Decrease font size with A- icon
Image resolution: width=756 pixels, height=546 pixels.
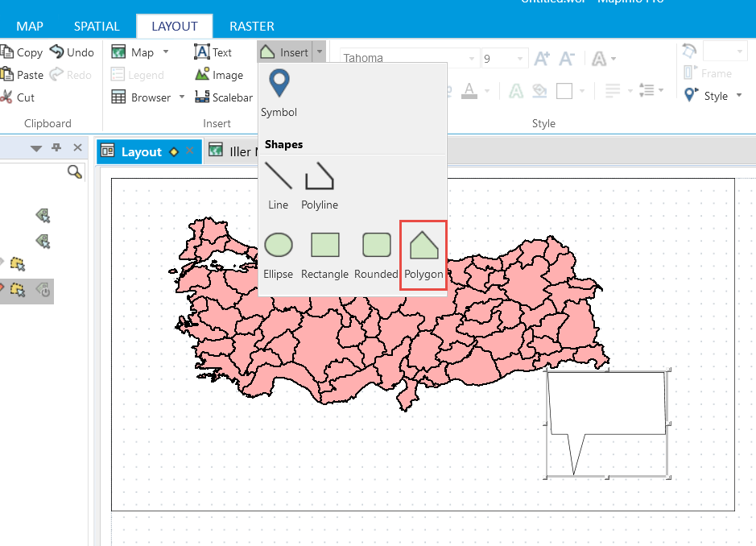tap(567, 58)
